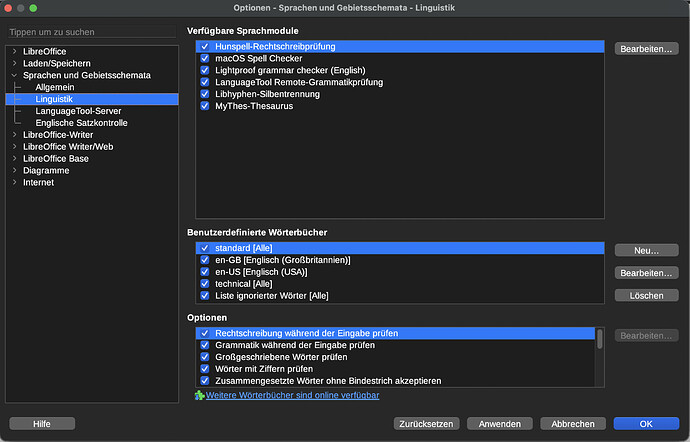Image resolution: width=690 pixels, height=442 pixels.
Task: Click the Anwenden button
Action: point(505,424)
